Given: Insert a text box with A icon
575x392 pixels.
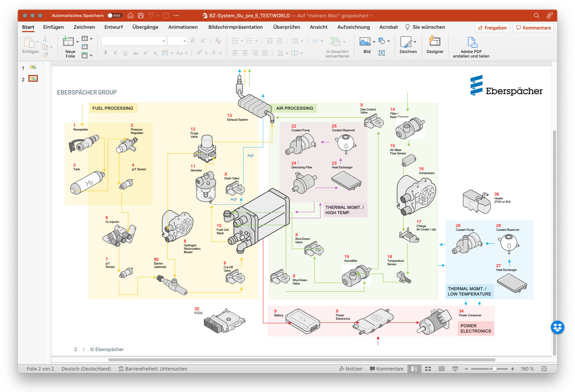Looking at the screenshot, I should (x=382, y=53).
